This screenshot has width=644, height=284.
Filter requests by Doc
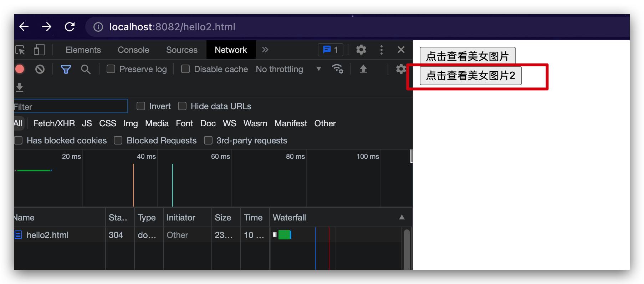pos(208,123)
